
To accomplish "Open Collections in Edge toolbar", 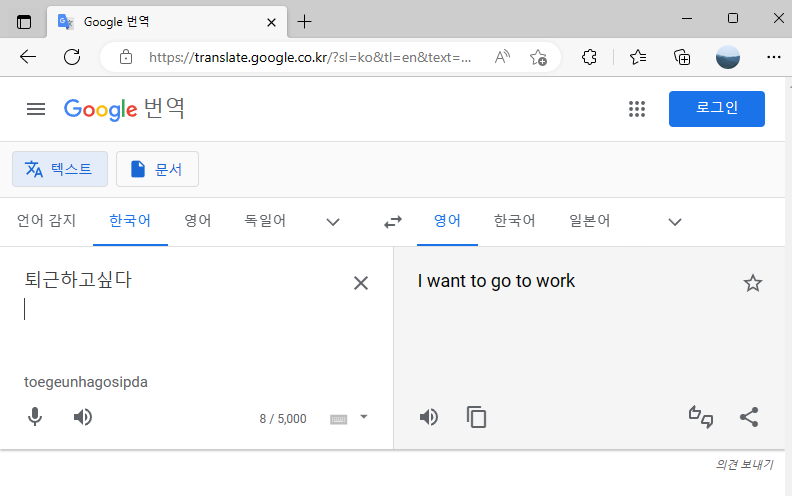I will click(x=682, y=57).
